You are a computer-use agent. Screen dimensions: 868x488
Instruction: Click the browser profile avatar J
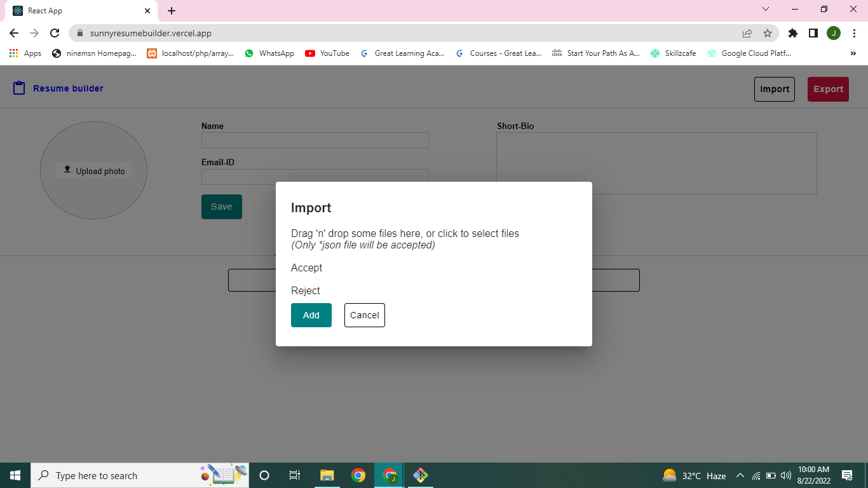834,33
